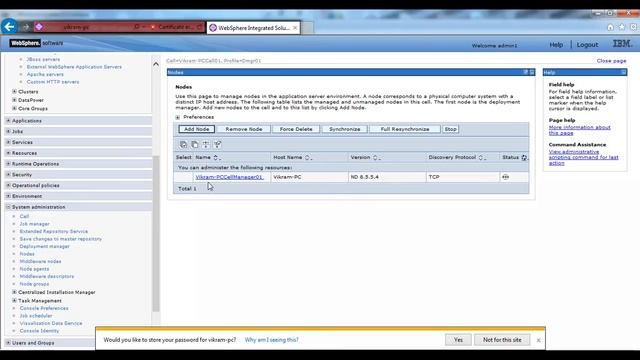
Task: Click the deselect all table icon
Action: point(195,144)
